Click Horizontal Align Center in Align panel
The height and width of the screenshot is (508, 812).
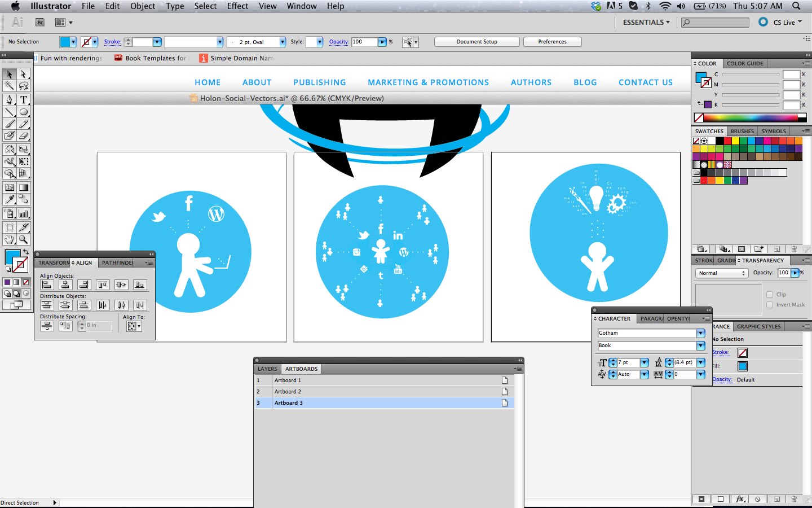pos(65,284)
